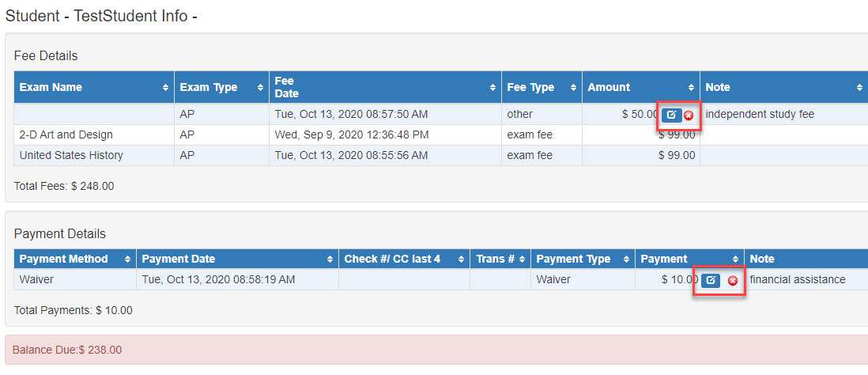868x375 pixels.
Task: Edit the independent study fee entry
Action: click(x=671, y=115)
